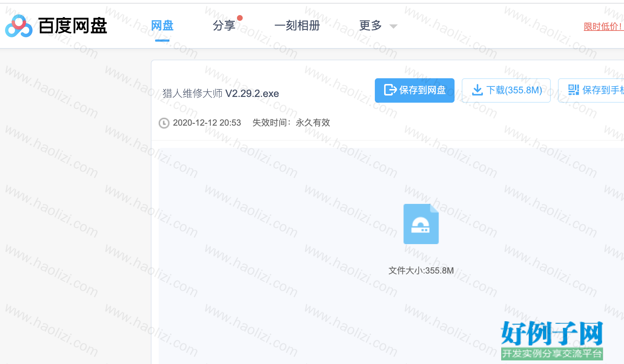The image size is (624, 364).
Task: Click the Baidu Netdisk cloud logo icon
Action: (x=19, y=26)
